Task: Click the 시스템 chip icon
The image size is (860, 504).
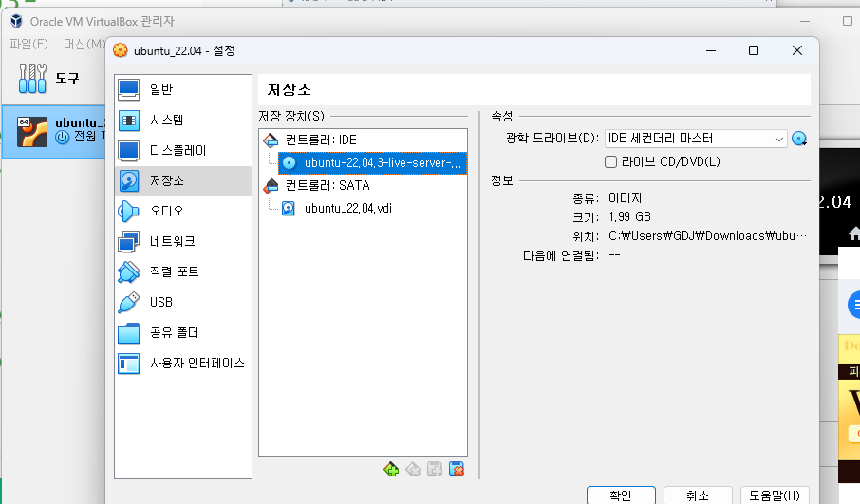Action: click(x=129, y=121)
